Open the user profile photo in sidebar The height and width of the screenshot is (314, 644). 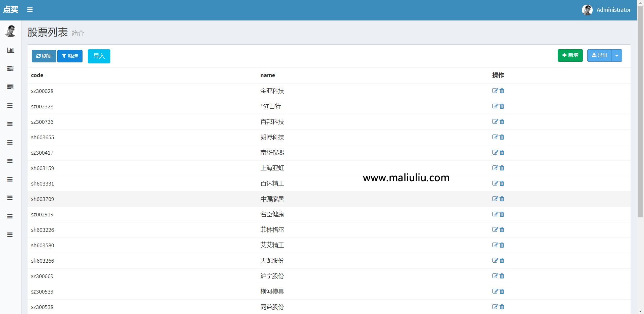(10, 31)
